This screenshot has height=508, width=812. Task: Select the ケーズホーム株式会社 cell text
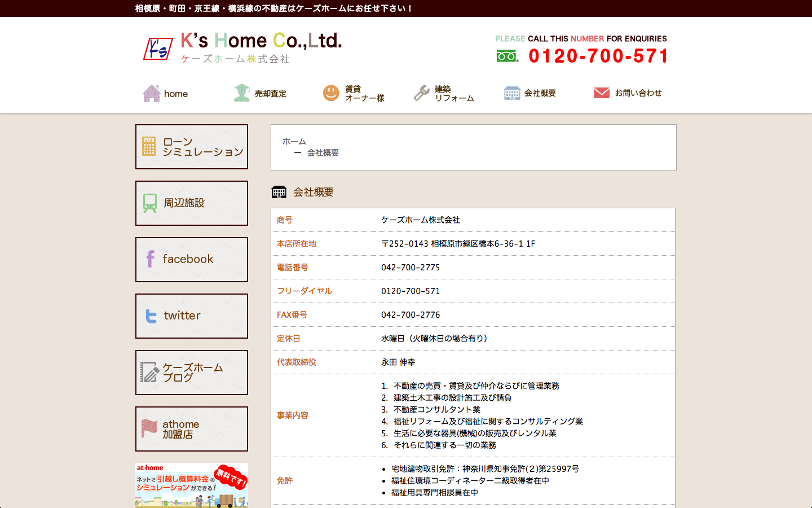[x=421, y=220]
